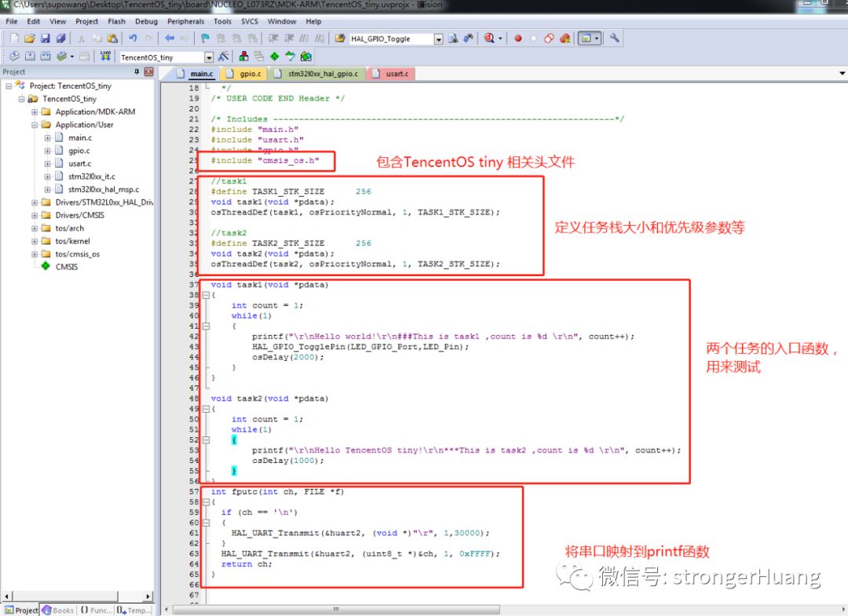Image resolution: width=848 pixels, height=616 pixels.
Task: Comment out selection with the toolbar icon
Action: tap(305, 38)
